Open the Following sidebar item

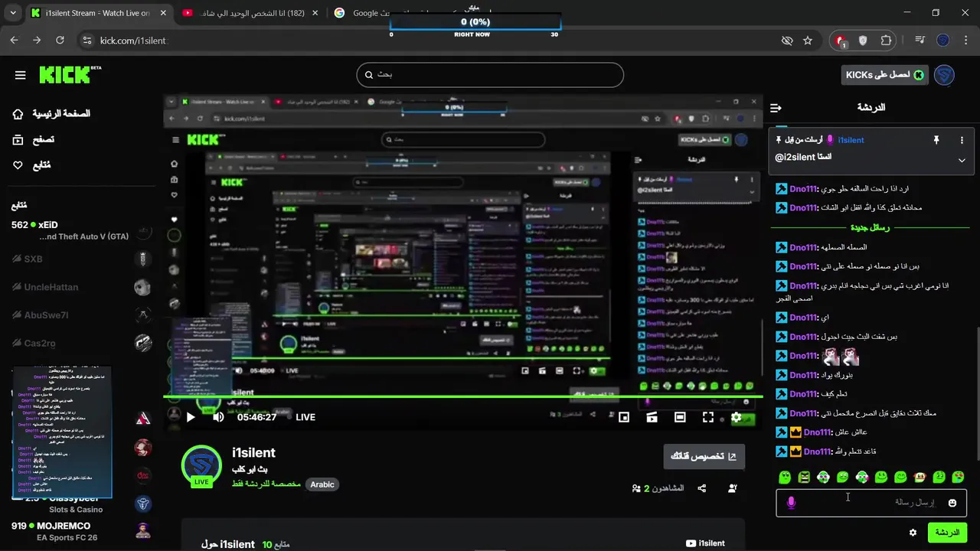31,165
